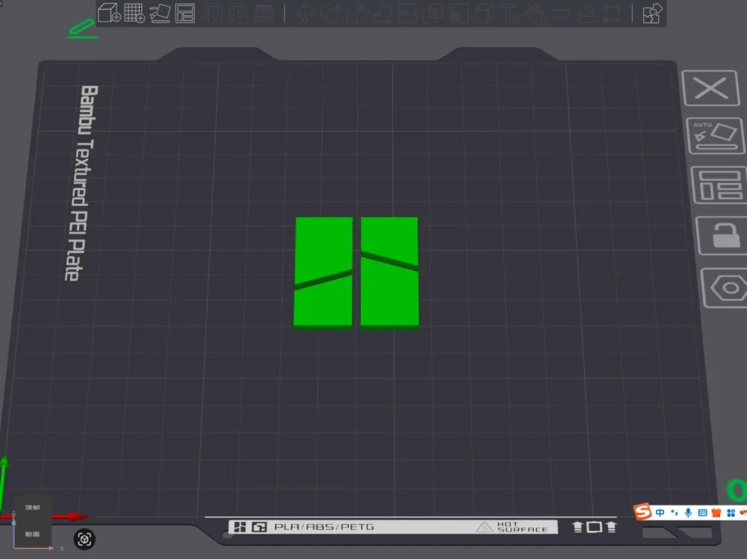The image size is (747, 560).
Task: Click the toolbar Arrange all objects icon
Action: tap(185, 13)
